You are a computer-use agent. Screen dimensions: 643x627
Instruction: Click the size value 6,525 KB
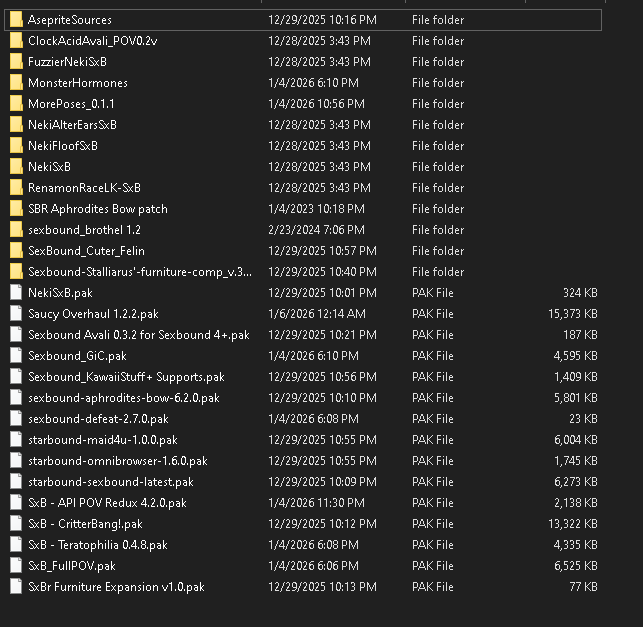576,565
